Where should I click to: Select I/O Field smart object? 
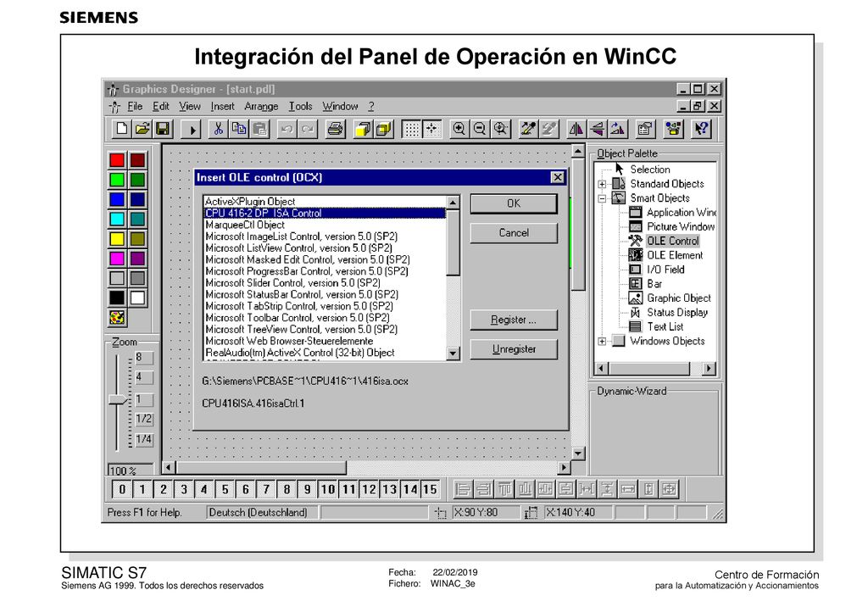[665, 270]
